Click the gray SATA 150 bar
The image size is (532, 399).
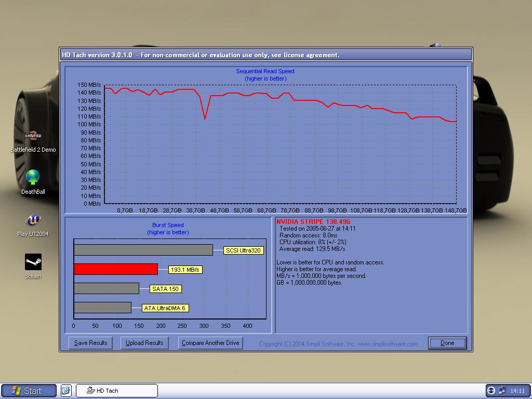[106, 288]
